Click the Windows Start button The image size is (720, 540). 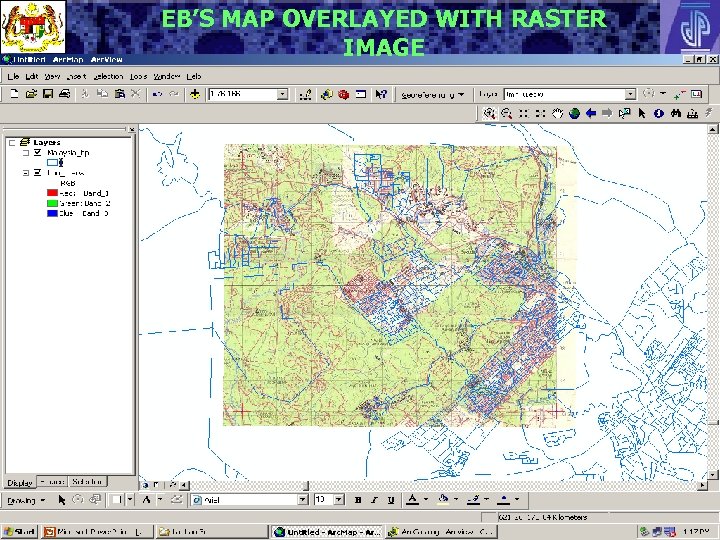click(19, 532)
